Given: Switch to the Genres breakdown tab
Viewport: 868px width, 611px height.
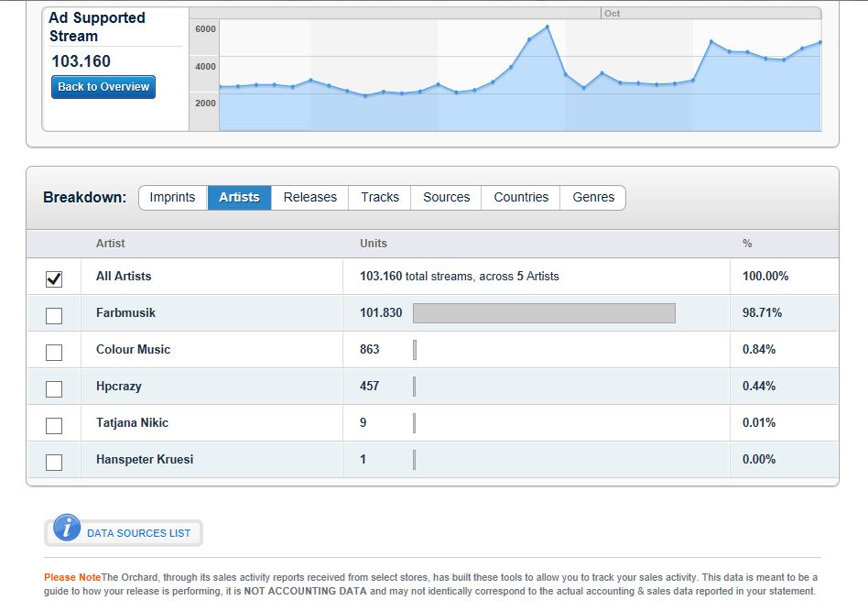Looking at the screenshot, I should [x=593, y=197].
